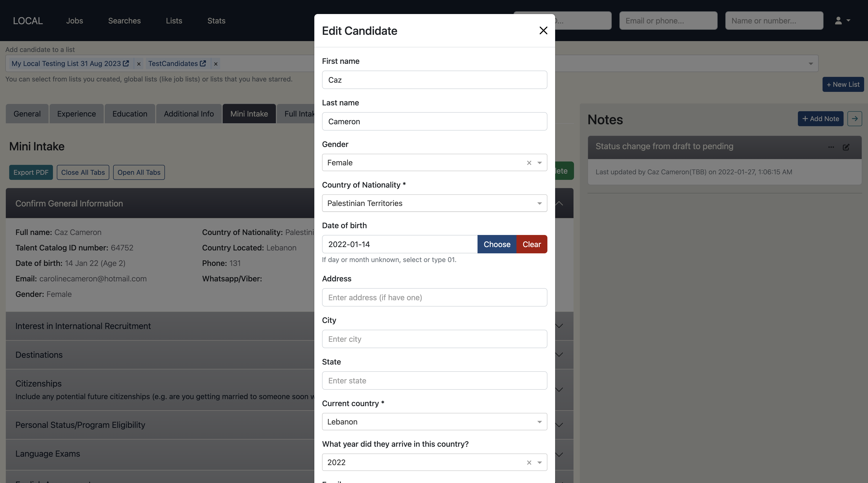Open Country of Nationality dropdown
Screen dimensions: 868x483
coord(539,204)
